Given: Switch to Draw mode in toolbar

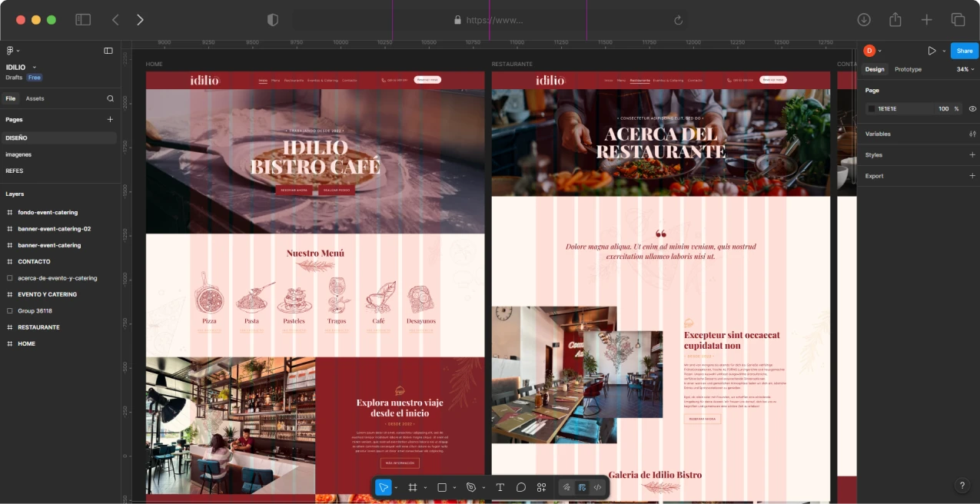Looking at the screenshot, I should pos(566,487).
